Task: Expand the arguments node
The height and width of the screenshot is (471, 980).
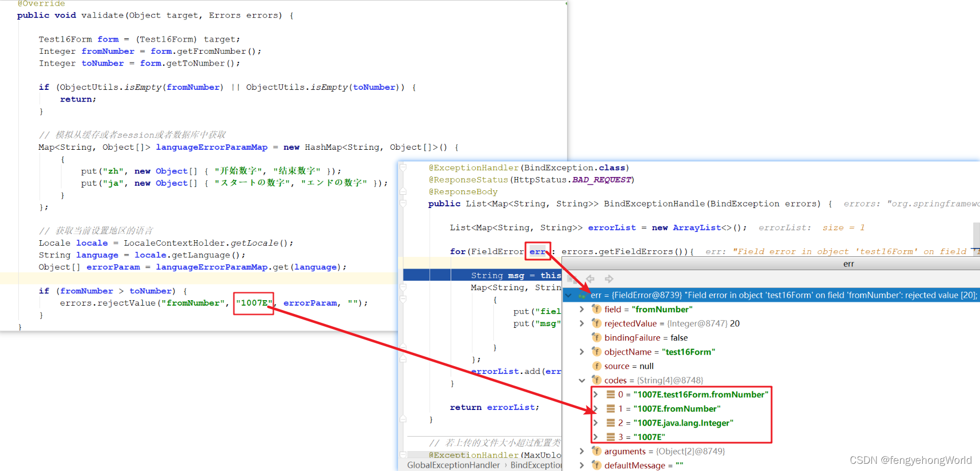Action: (581, 451)
